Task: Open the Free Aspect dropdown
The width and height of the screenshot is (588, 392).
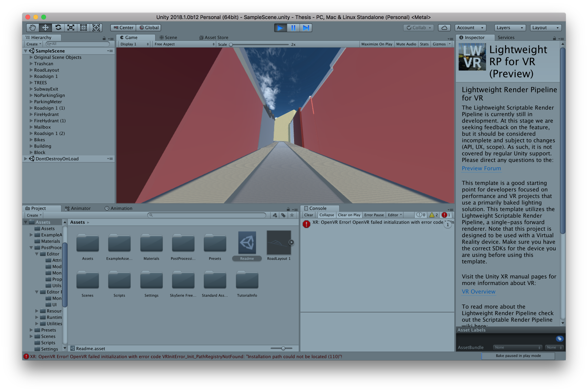Action: pos(184,44)
